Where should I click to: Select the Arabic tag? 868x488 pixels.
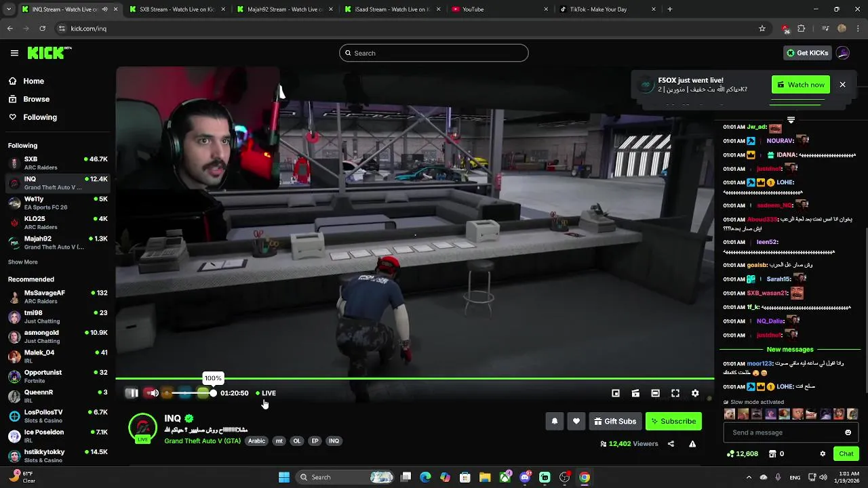(x=256, y=441)
